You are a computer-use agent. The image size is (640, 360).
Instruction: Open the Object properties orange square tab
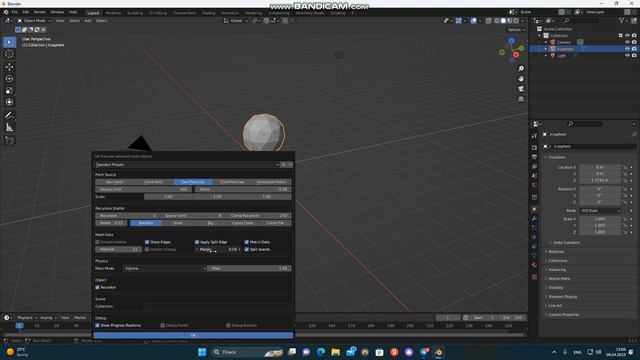[x=534, y=209]
